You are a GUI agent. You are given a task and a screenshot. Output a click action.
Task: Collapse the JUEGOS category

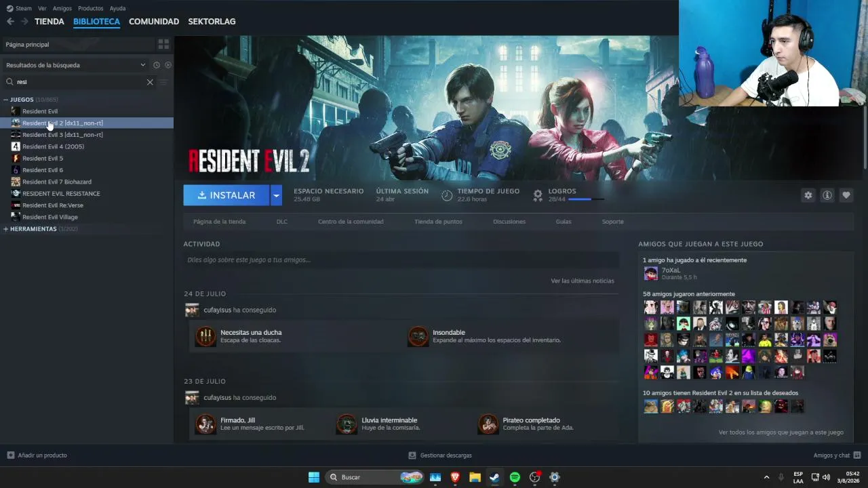[6, 100]
